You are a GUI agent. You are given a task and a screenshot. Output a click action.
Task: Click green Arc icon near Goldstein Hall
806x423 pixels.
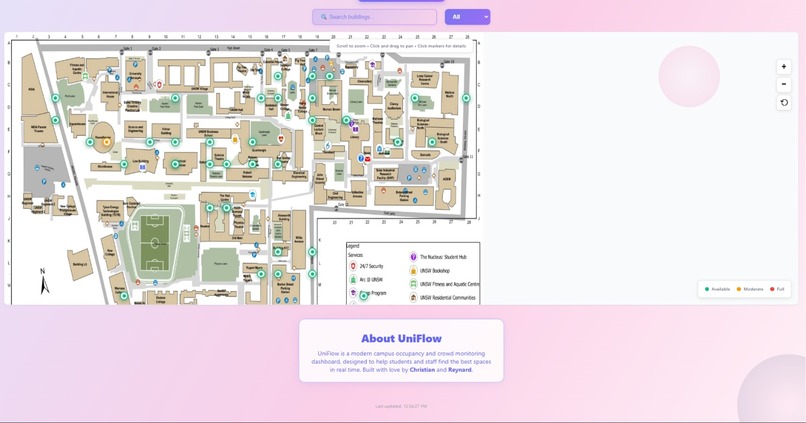pos(288,116)
